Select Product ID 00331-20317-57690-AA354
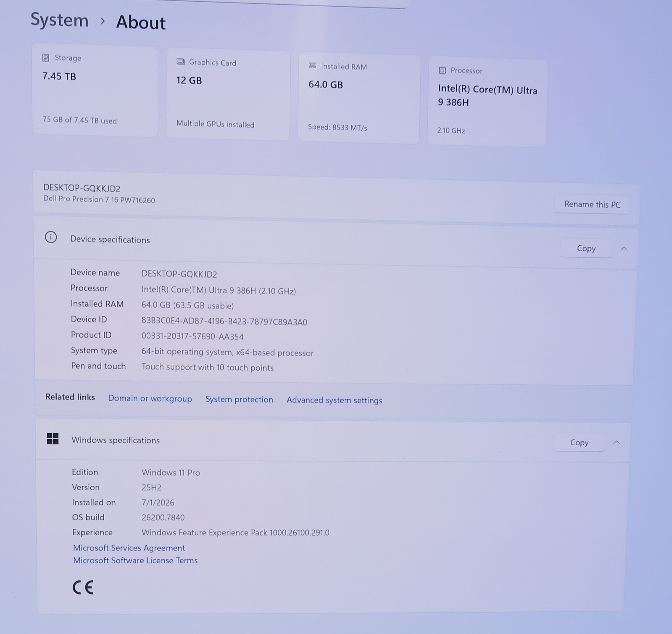Image resolution: width=672 pixels, height=634 pixels. tap(192, 336)
